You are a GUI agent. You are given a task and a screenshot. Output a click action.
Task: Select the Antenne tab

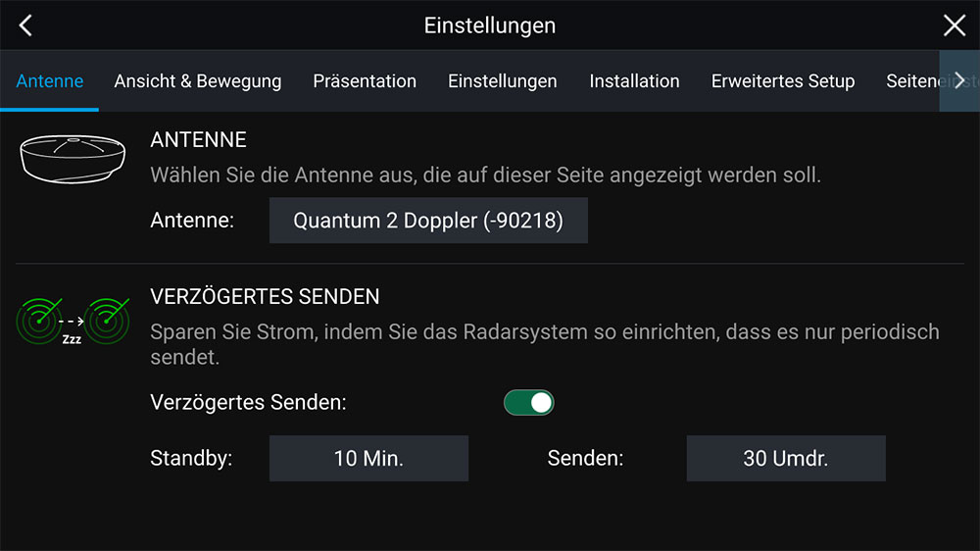[x=50, y=81]
